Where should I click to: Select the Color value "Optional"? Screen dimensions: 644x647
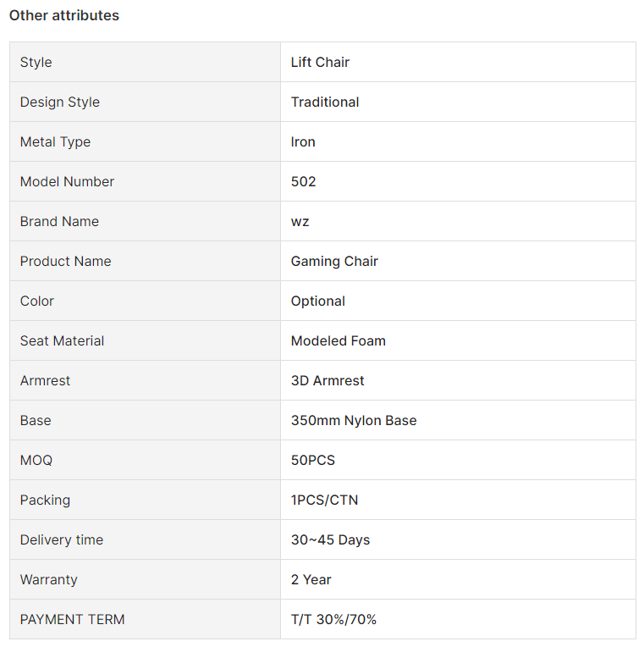(x=318, y=301)
